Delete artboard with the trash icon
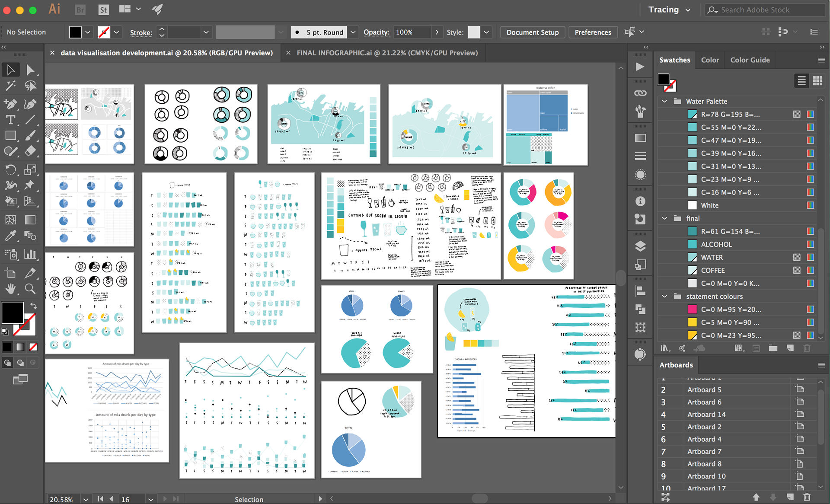830x504 pixels. click(x=807, y=497)
